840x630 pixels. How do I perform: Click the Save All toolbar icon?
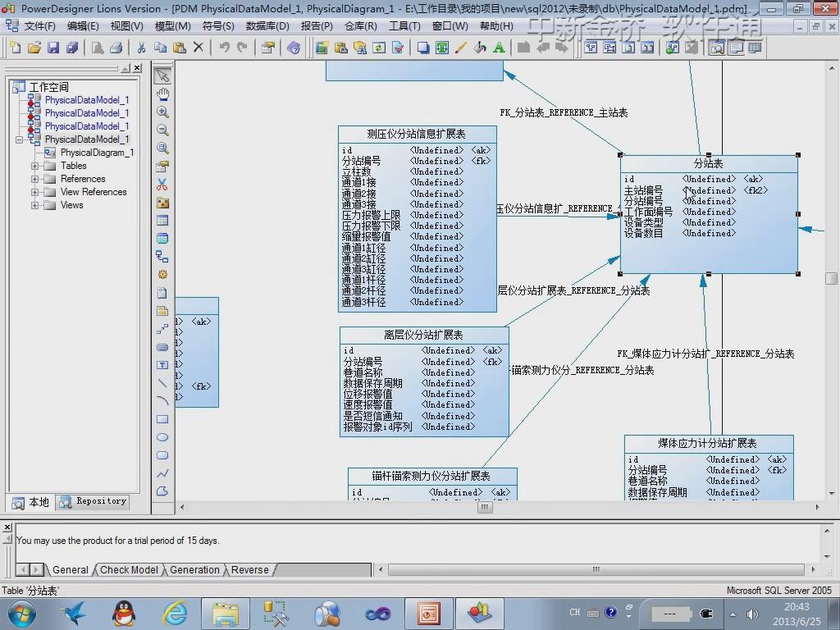tap(72, 48)
